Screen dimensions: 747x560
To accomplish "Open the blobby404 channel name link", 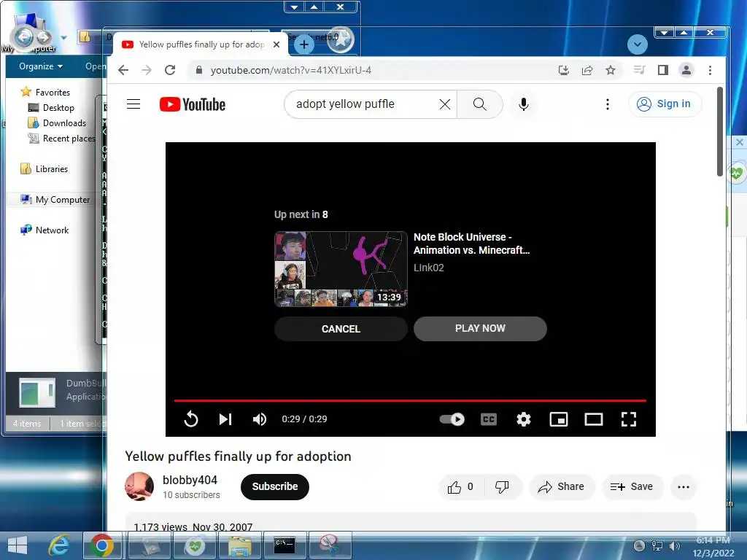I will [190, 480].
